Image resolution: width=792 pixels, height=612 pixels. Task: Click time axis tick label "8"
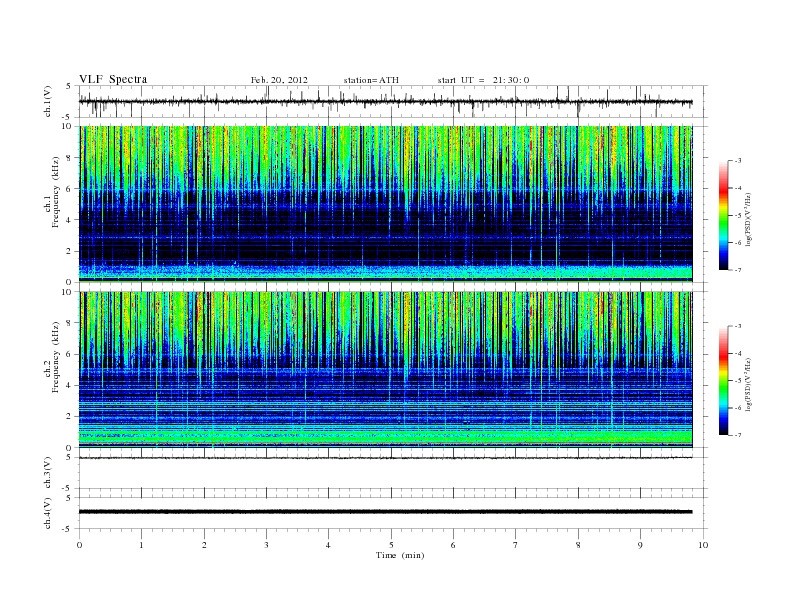(578, 545)
